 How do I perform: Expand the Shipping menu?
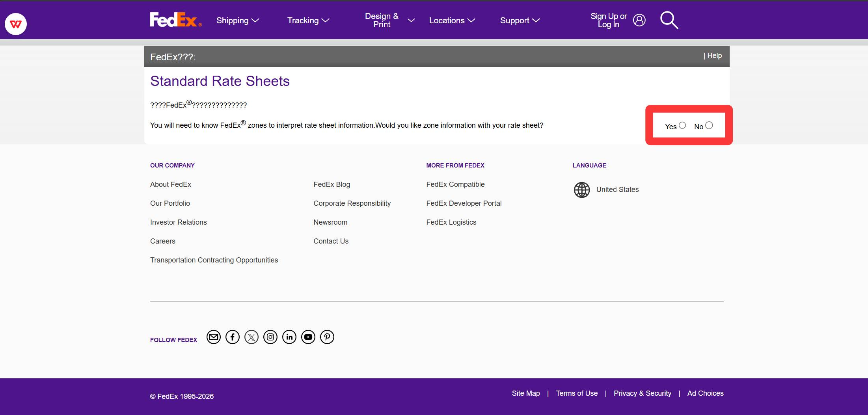point(238,20)
